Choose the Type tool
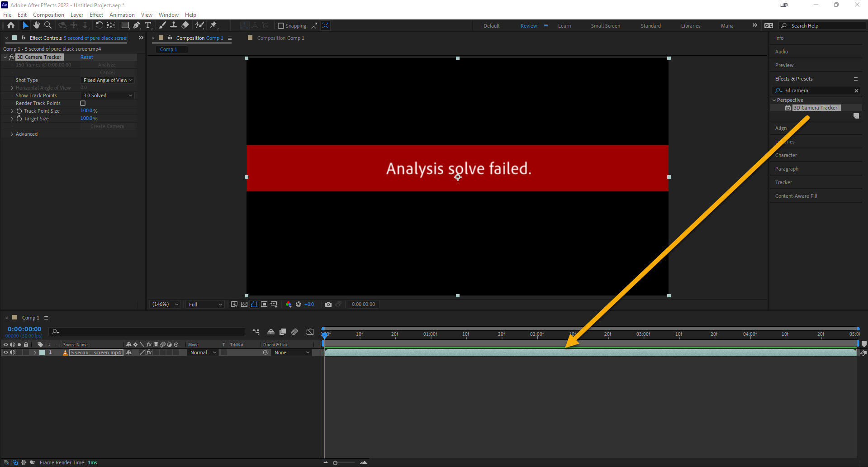 (148, 25)
